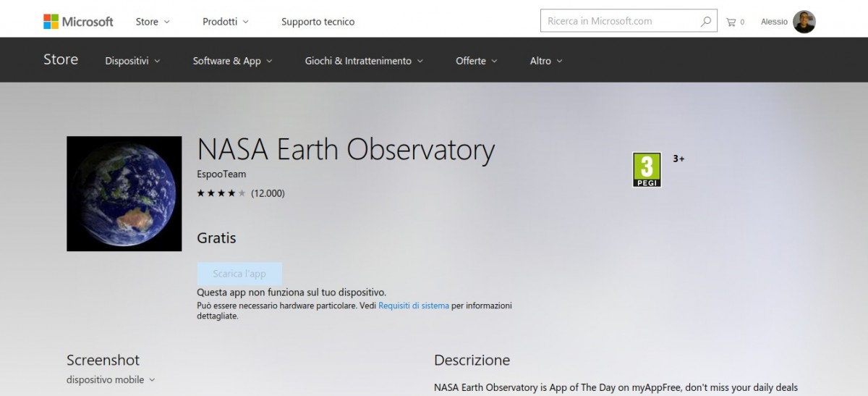
Task: Expand the top Store dropdown
Action: (153, 22)
